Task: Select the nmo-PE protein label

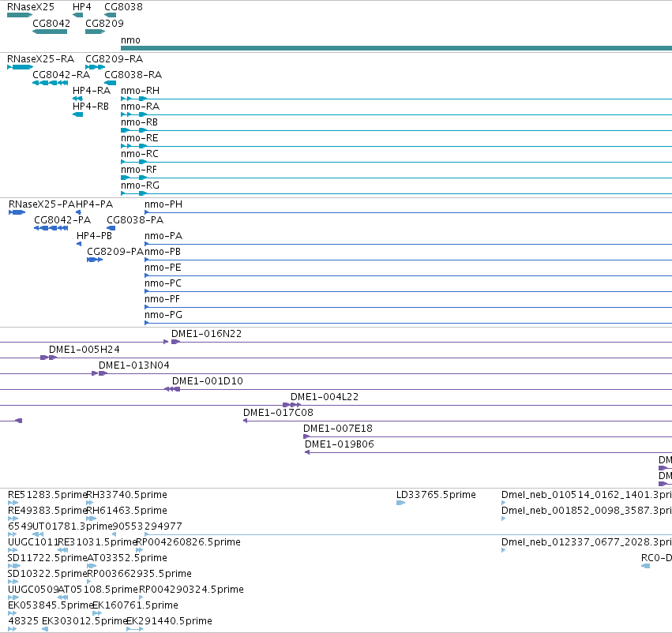Action: tap(163, 268)
